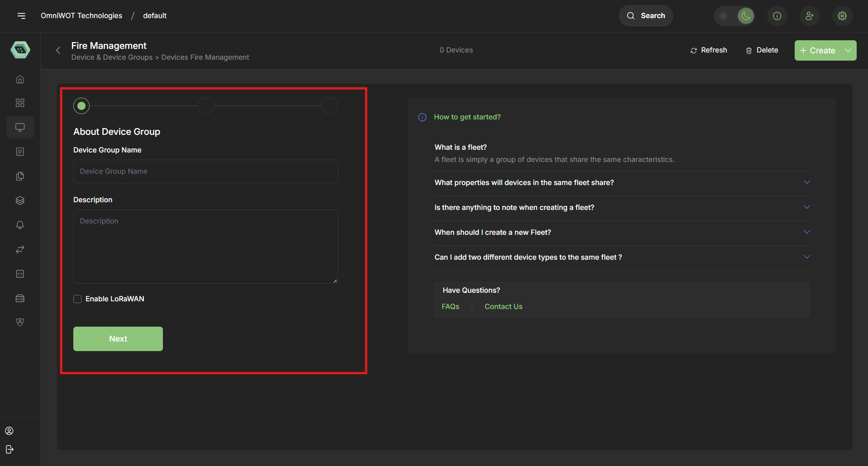The height and width of the screenshot is (466, 868).
Task: Navigate to Device & Device Groups breadcrumb
Action: pyautogui.click(x=112, y=57)
